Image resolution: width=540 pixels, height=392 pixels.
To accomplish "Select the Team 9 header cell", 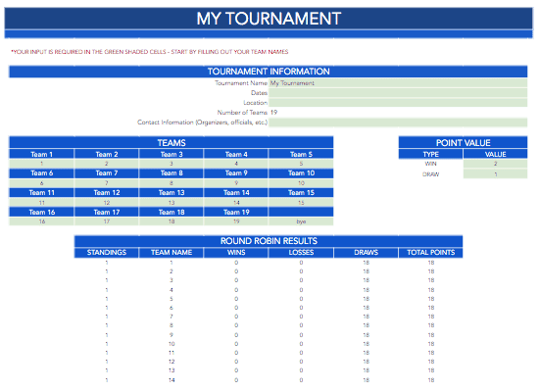I will coord(236,173).
